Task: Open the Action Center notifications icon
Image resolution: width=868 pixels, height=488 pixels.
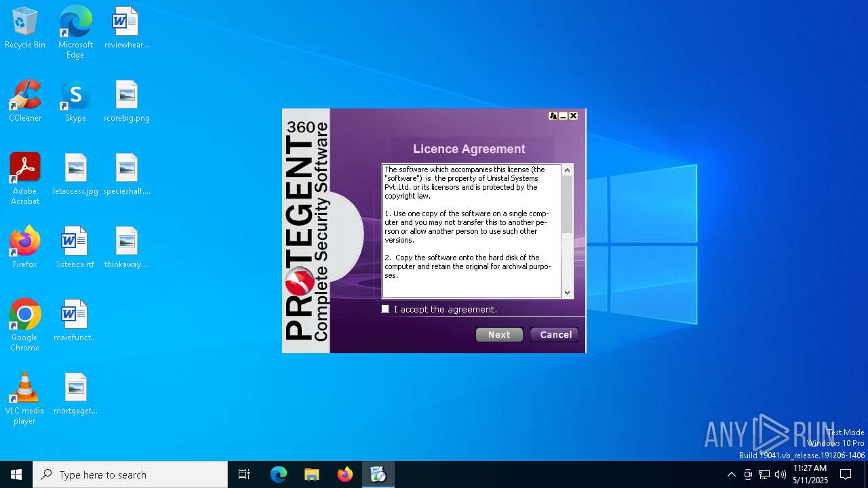Action: coord(846,474)
